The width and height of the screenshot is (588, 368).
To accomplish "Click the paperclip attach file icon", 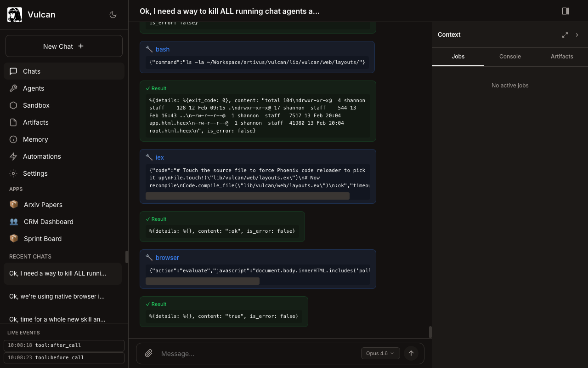I will [x=149, y=353].
